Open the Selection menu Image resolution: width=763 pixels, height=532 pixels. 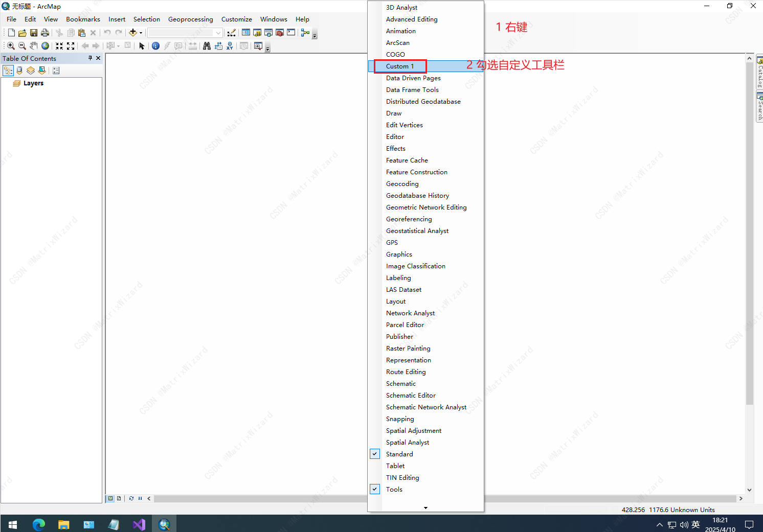click(x=147, y=19)
